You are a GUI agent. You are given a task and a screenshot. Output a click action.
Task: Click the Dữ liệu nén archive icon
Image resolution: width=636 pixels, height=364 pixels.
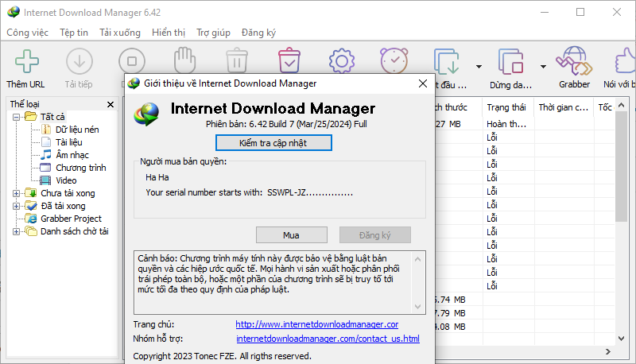(46, 130)
